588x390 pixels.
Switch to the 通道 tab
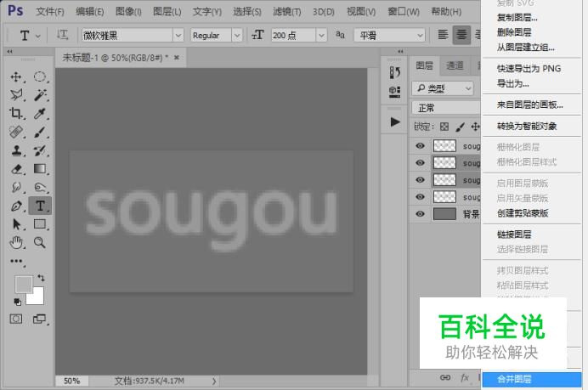click(455, 65)
